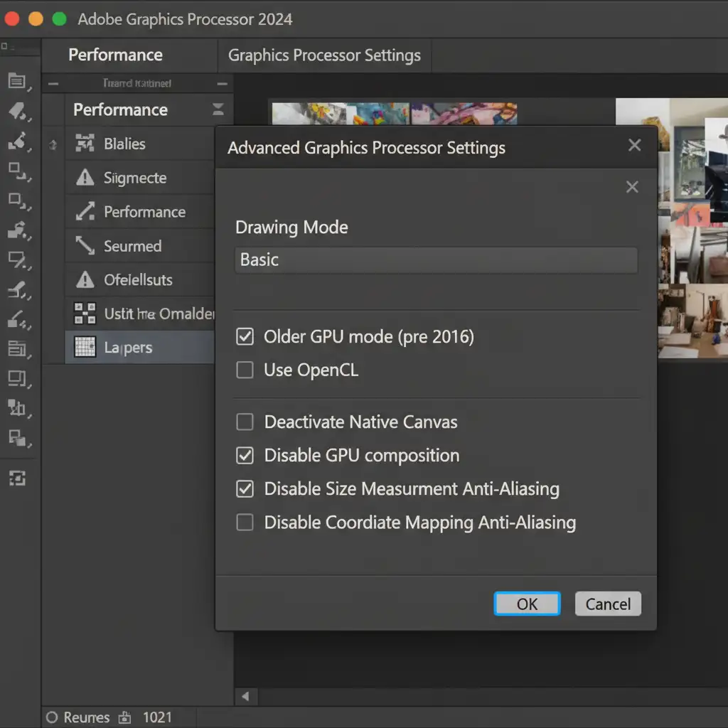Viewport: 728px width, 728px height.
Task: Click the squares icon beside Ustit
Action: pyautogui.click(x=85, y=314)
